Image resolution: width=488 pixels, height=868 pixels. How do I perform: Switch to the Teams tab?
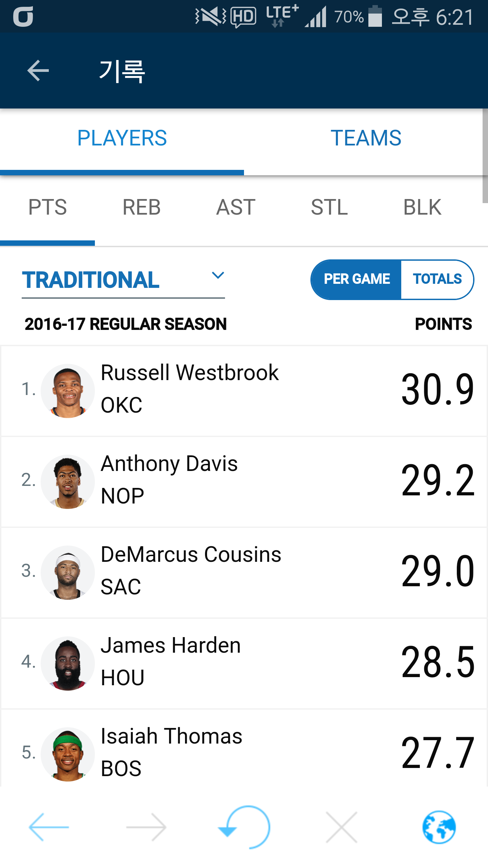coord(366,138)
